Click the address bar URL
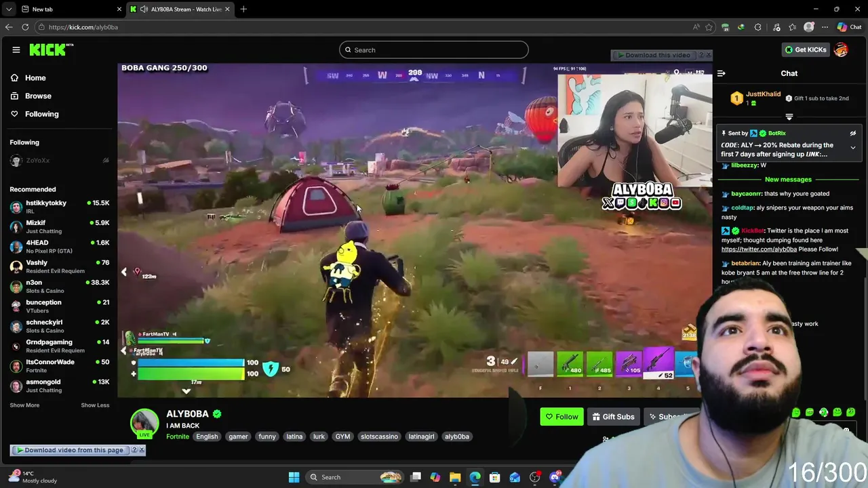 (83, 27)
